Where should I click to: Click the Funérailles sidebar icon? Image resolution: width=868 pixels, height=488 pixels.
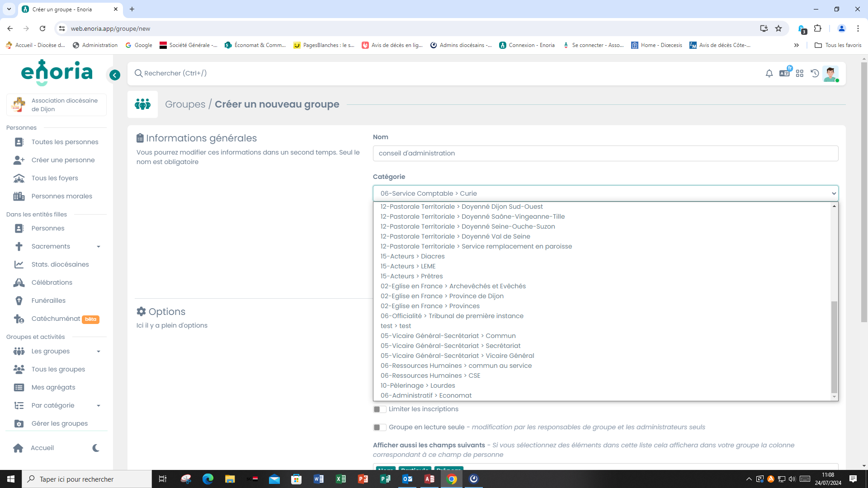click(19, 300)
